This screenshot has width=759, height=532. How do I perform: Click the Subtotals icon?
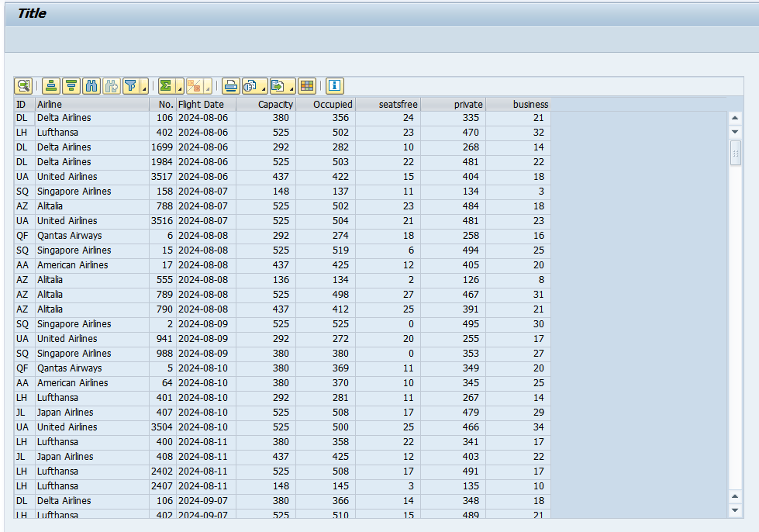194,86
